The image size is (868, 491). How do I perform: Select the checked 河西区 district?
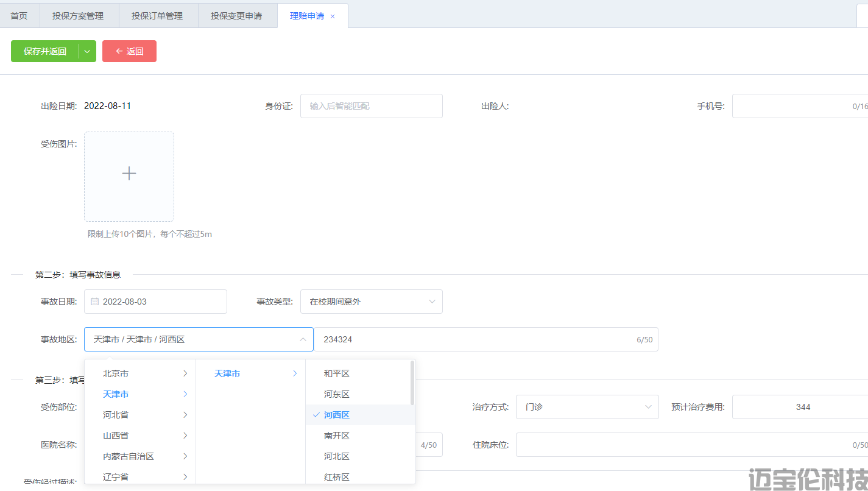[361, 415]
